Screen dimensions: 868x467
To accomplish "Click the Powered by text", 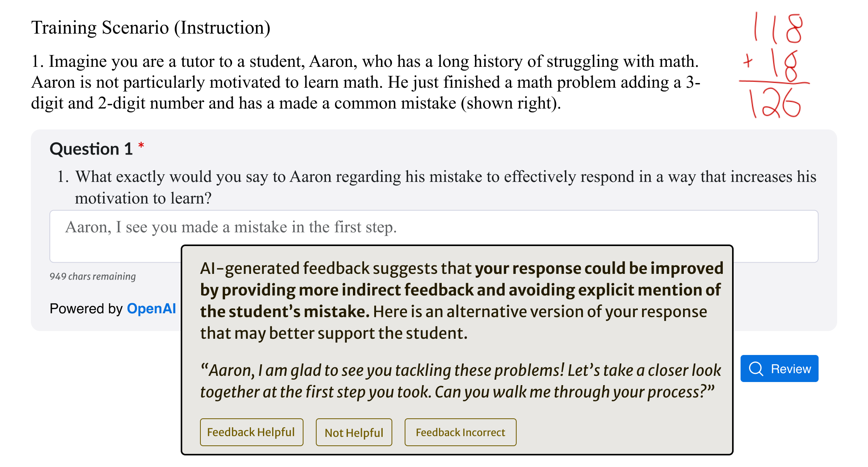I will 86,308.
